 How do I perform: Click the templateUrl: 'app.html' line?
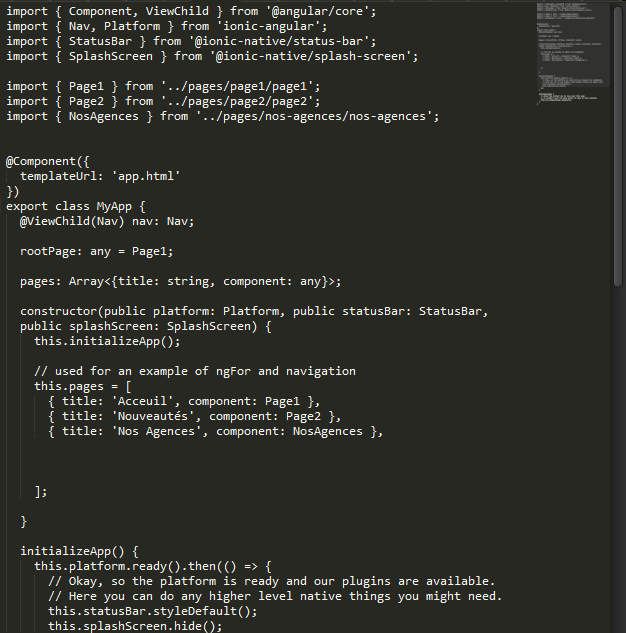[100, 176]
